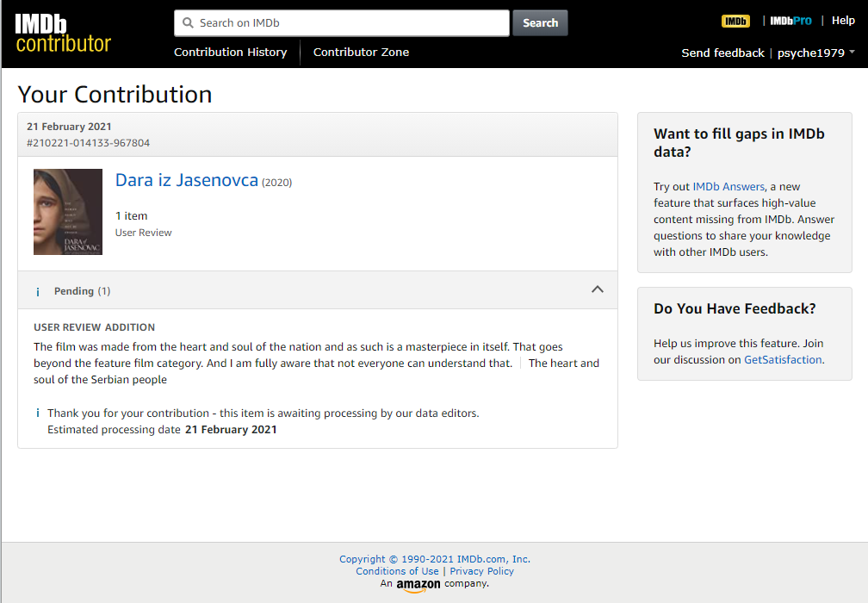This screenshot has height=603, width=868.
Task: Open the Dara iz Jasenovca poster thumbnail
Action: click(68, 212)
